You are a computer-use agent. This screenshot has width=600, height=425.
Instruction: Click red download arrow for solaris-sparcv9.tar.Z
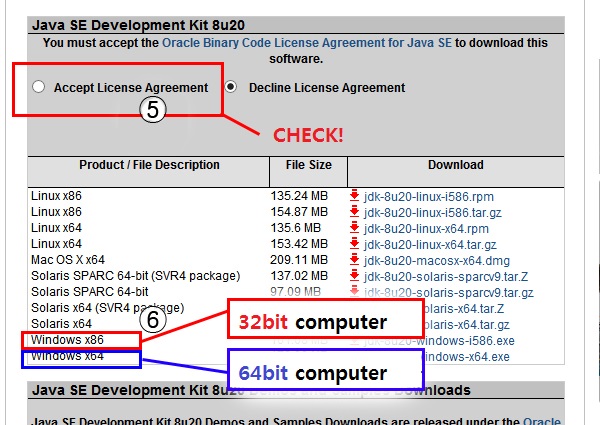354,275
